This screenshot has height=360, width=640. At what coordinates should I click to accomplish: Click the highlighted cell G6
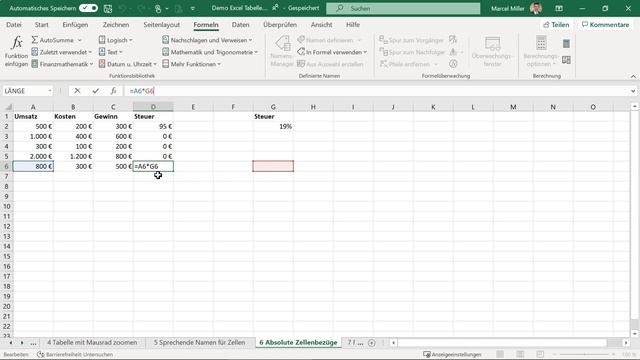coord(273,167)
